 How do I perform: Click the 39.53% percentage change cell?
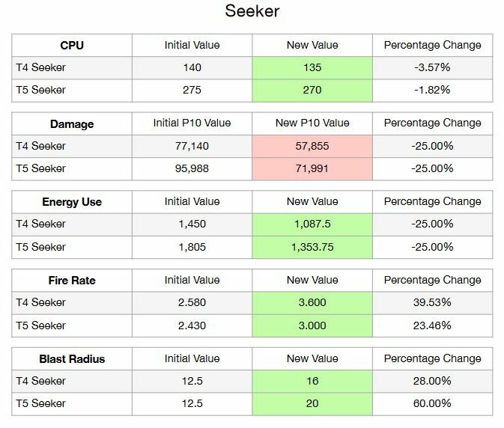pyautogui.click(x=433, y=303)
